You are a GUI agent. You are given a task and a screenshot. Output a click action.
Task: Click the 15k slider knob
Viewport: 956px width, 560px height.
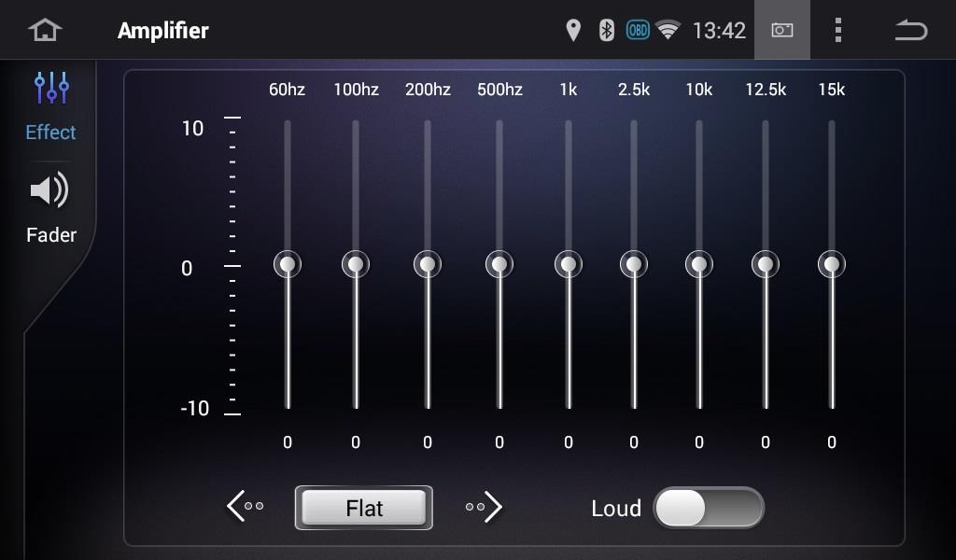pyautogui.click(x=832, y=264)
